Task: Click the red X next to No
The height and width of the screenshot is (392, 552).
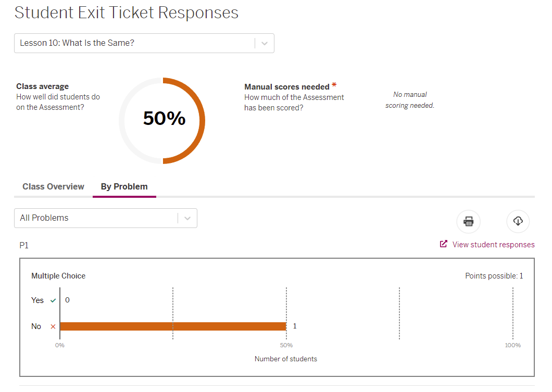Action: pyautogui.click(x=53, y=326)
